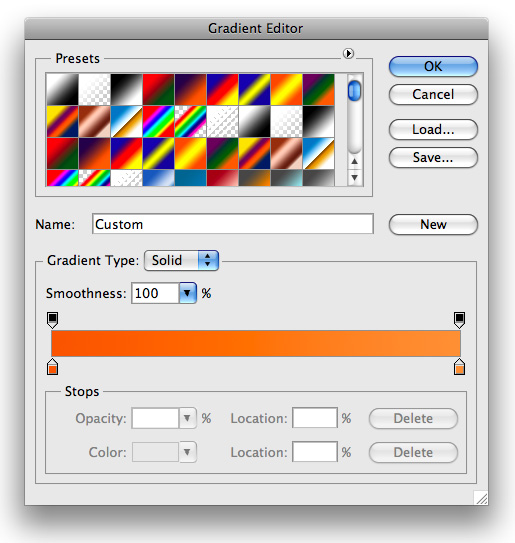Open the Load... gradients dialog
The height and width of the screenshot is (543, 515).
433,130
